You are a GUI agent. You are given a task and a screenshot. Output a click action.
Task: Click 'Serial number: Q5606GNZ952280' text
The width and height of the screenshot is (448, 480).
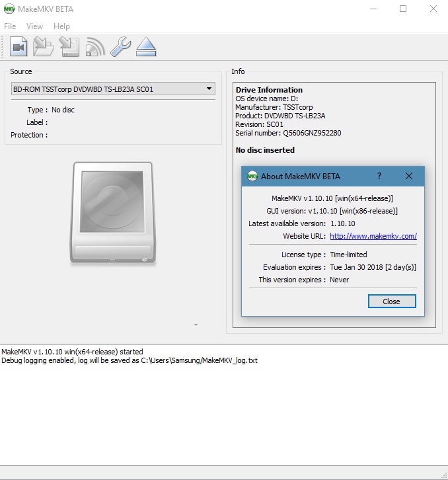(x=288, y=133)
